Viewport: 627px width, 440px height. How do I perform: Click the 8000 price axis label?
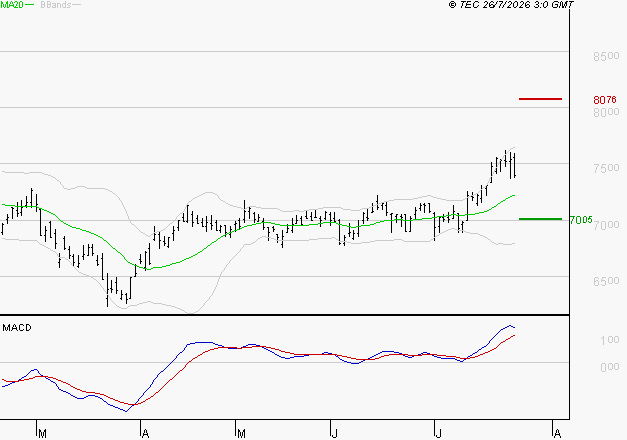(x=606, y=112)
